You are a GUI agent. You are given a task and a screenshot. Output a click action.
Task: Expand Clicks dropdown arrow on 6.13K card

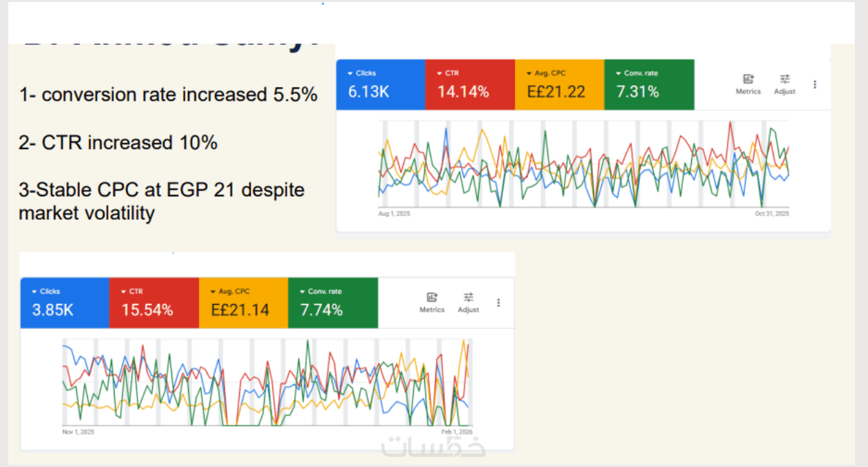click(350, 73)
